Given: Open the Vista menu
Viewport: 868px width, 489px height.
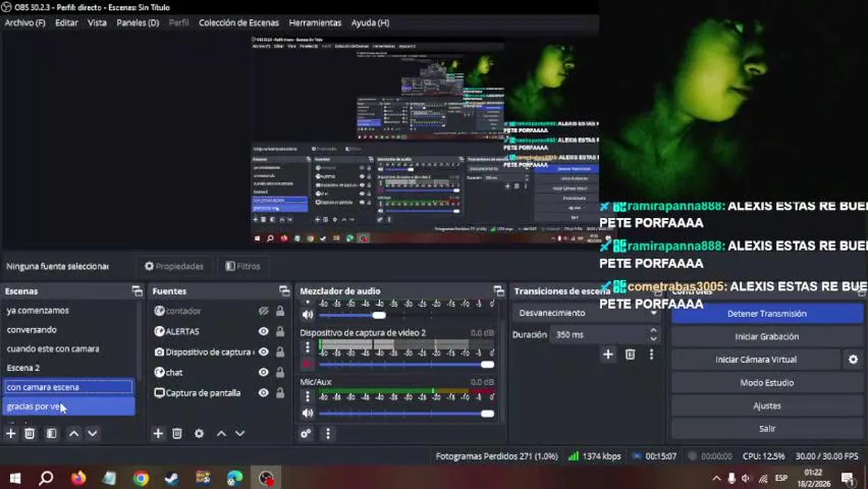Looking at the screenshot, I should (97, 22).
